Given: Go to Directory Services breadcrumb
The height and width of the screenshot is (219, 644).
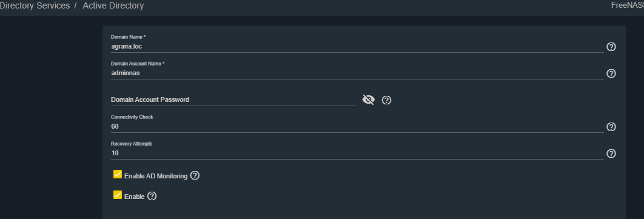Looking at the screenshot, I should [35, 5].
